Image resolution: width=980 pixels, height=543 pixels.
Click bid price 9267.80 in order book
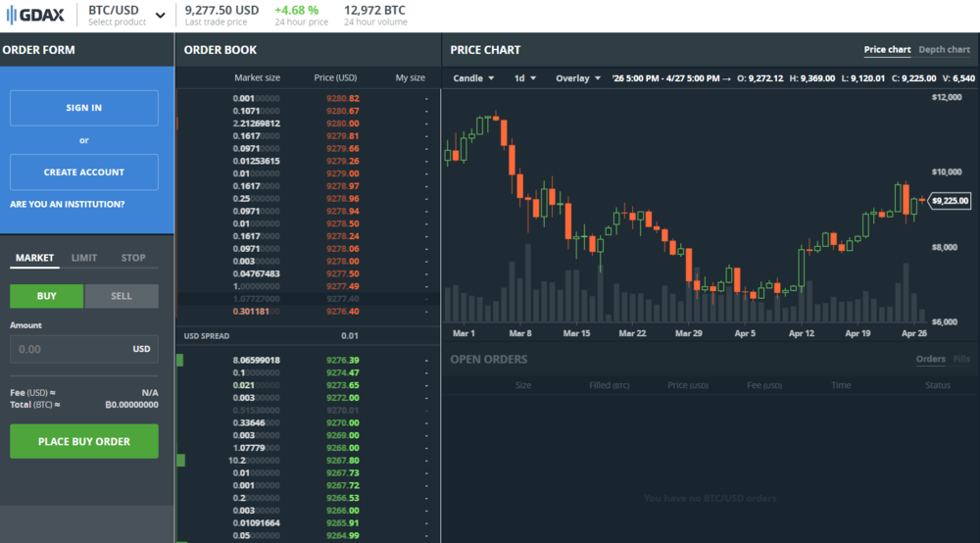pos(342,461)
